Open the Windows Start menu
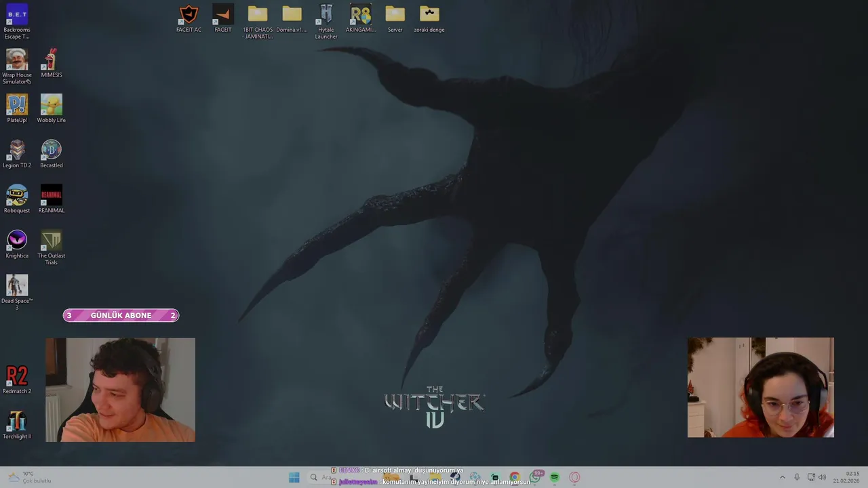 click(294, 478)
